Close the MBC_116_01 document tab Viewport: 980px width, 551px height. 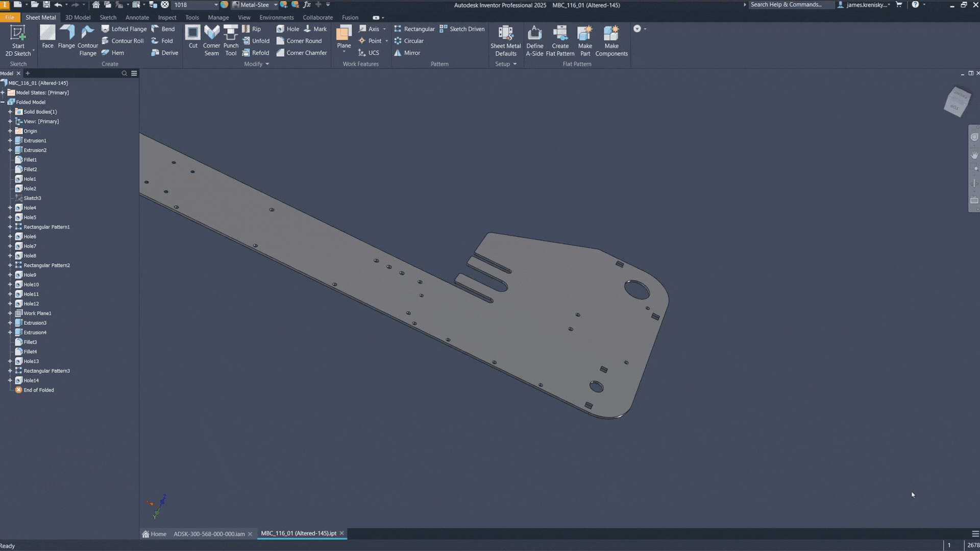(342, 533)
